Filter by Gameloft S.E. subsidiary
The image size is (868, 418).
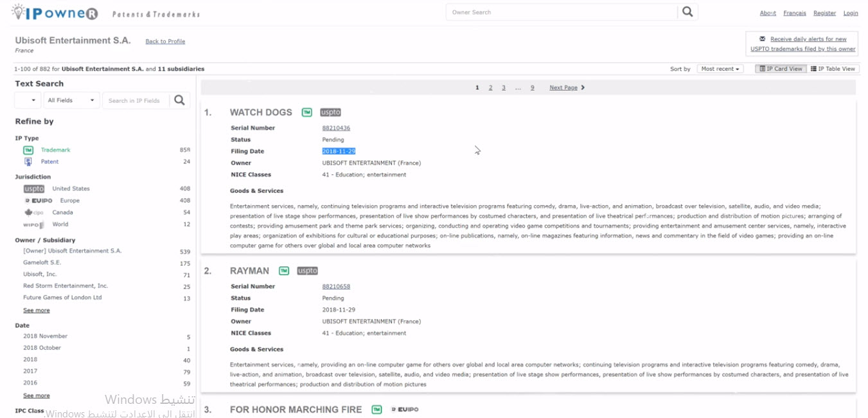pos(42,263)
